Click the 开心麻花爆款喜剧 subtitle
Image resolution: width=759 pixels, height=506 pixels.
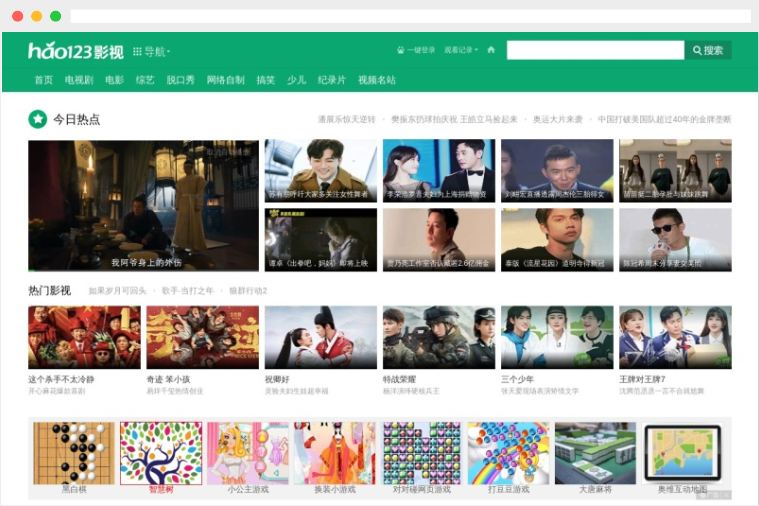(57, 391)
